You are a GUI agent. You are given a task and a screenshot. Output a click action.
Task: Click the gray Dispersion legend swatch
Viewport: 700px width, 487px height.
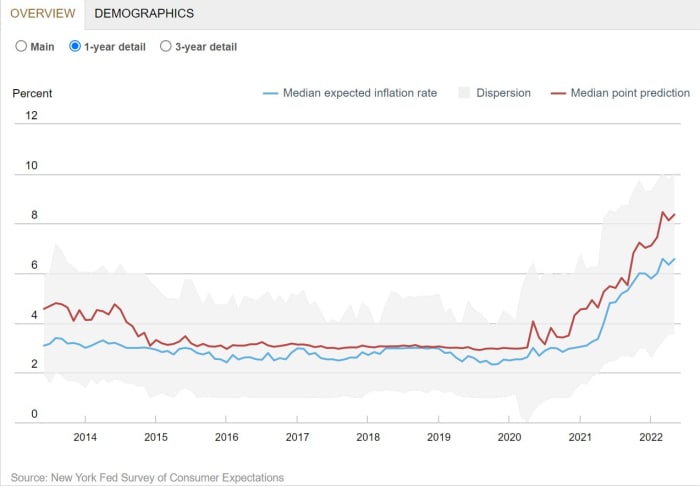click(463, 93)
